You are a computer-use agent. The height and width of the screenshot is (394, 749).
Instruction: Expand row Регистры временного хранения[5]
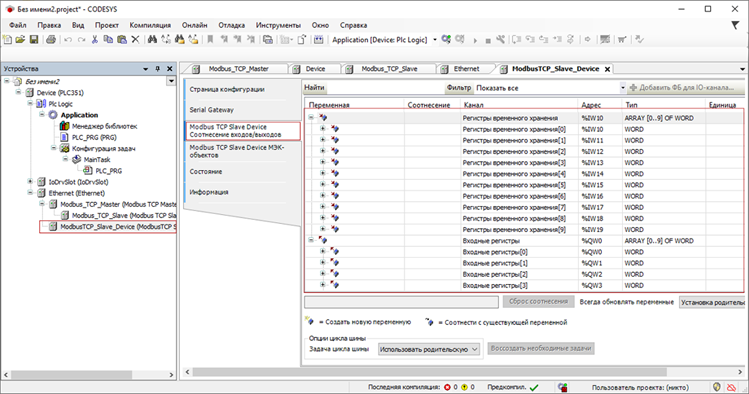322,184
